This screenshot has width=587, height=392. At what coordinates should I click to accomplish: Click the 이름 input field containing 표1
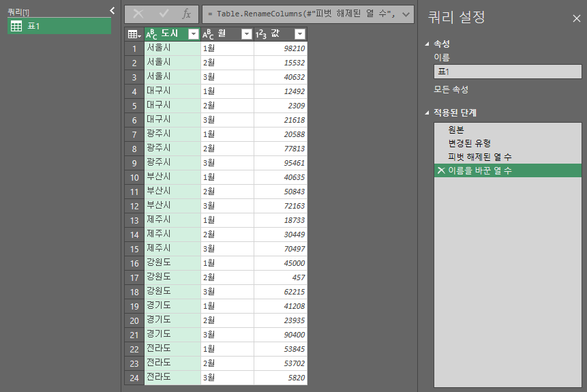point(508,72)
